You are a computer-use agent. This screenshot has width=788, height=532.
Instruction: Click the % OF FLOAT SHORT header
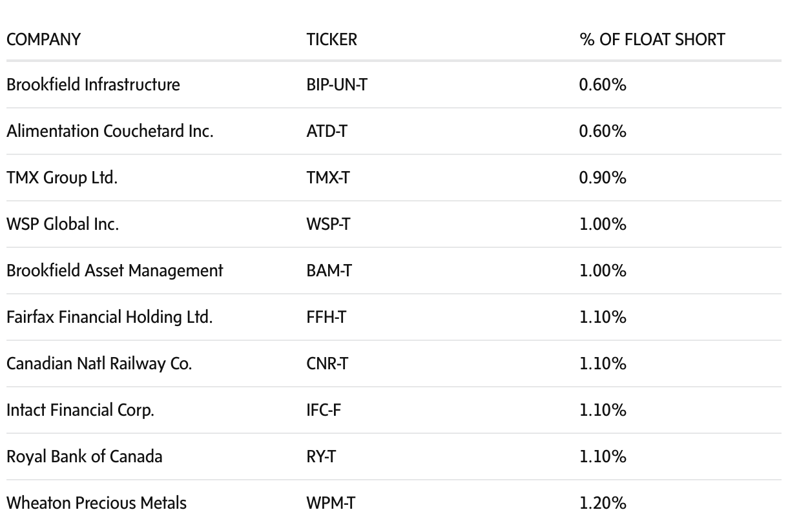point(652,39)
